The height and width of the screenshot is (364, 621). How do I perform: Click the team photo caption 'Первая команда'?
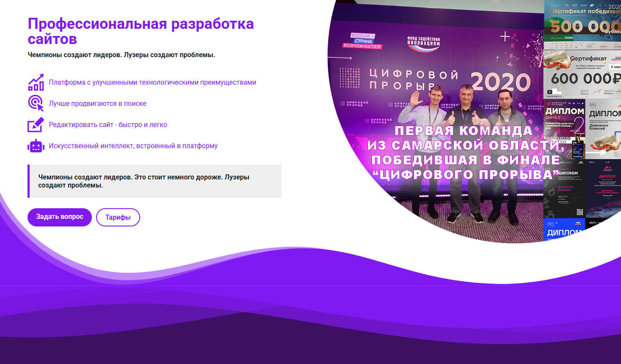(464, 131)
